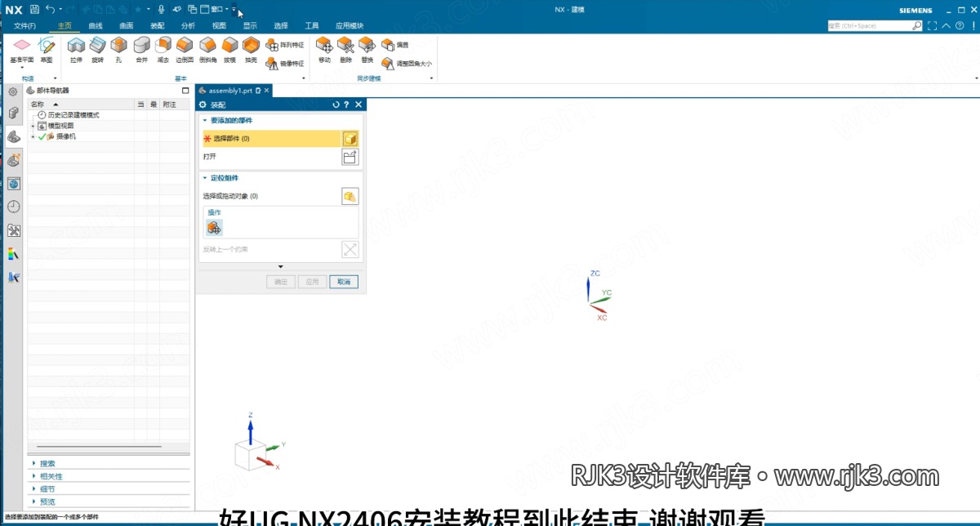This screenshot has height=526, width=980.
Task: Click the 装配 dialog reset icon
Action: 336,105
